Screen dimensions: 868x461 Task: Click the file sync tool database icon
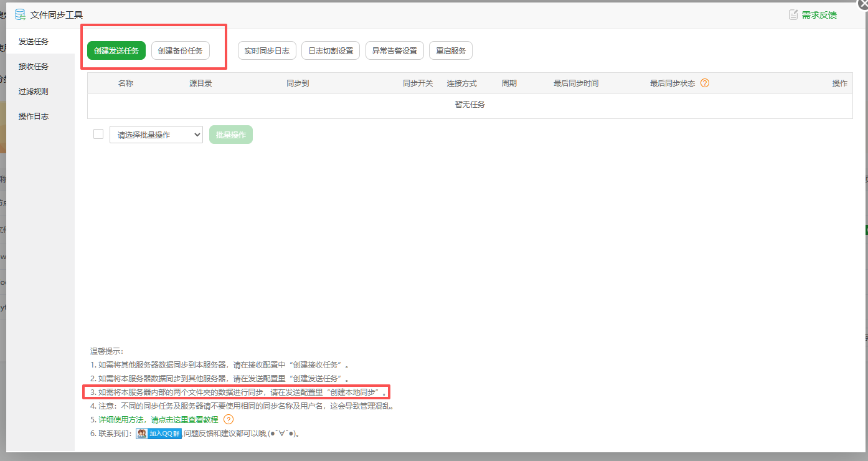(x=20, y=14)
